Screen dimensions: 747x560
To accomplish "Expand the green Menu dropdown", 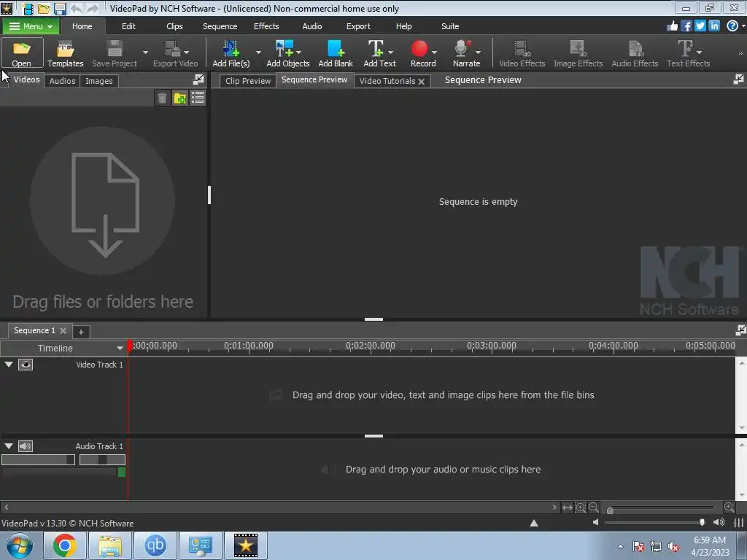I will (x=31, y=26).
